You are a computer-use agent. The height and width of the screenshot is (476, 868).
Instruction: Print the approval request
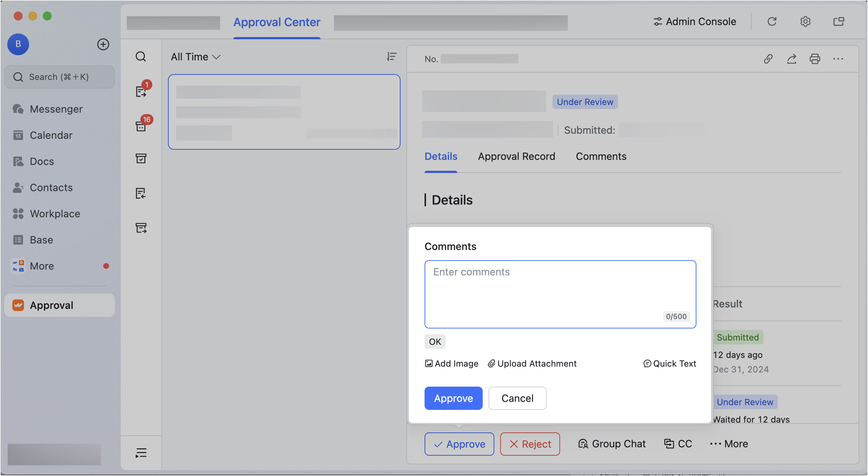coord(815,59)
